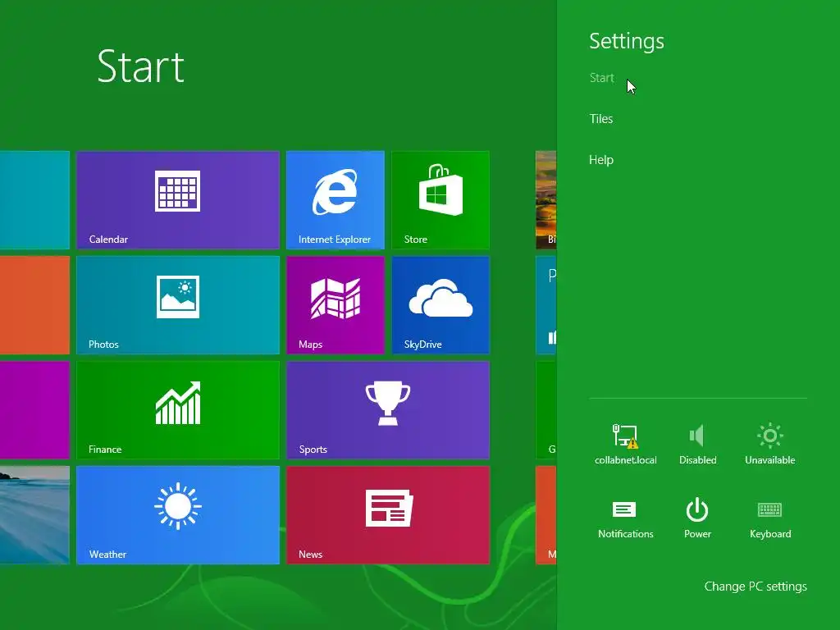Click the collabnet.local network icon
Image resolution: width=840 pixels, height=630 pixels.
pos(625,444)
